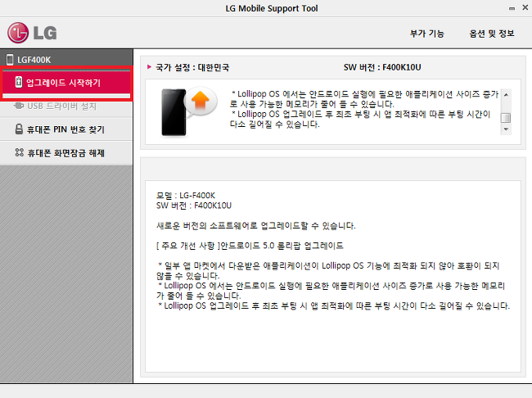The height and width of the screenshot is (398, 532).
Task: Click the 국가 설정 : 대한민국 text
Action: point(192,68)
